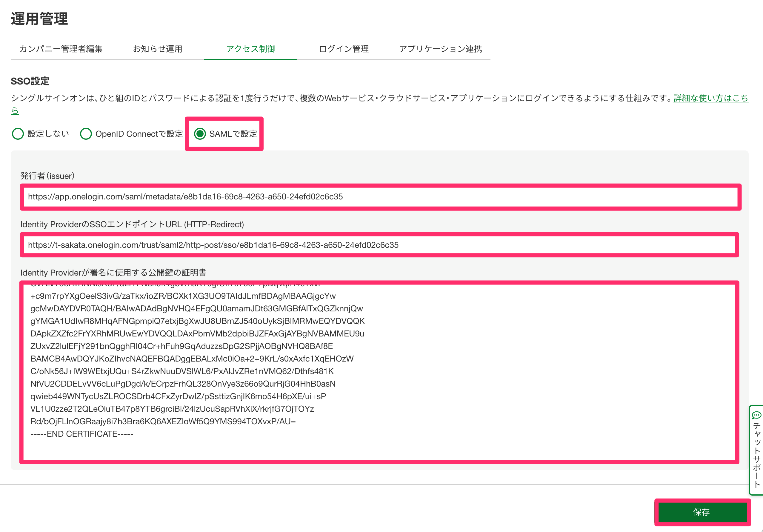This screenshot has width=763, height=532.
Task: Switch to the お知らせ運用 tab
Action: pyautogui.click(x=158, y=49)
